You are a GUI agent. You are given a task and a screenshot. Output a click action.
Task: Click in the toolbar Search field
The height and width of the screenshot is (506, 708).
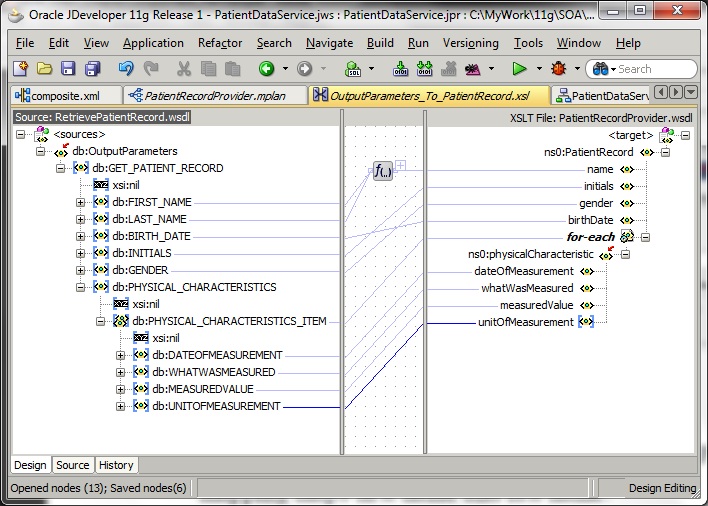(655, 69)
